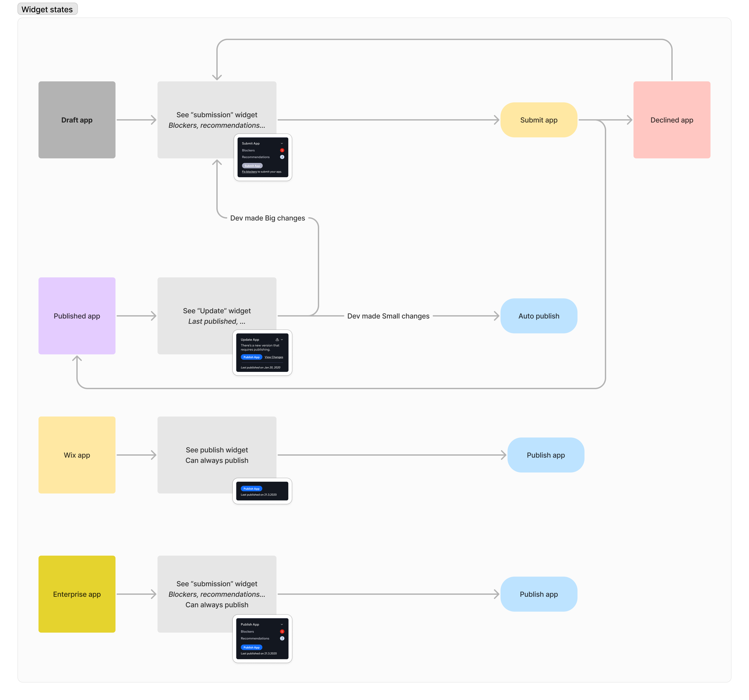Screen dimensions: 749x700
Task: Collapse the Enterprise Publish App widget header chevron
Action: pyautogui.click(x=282, y=624)
